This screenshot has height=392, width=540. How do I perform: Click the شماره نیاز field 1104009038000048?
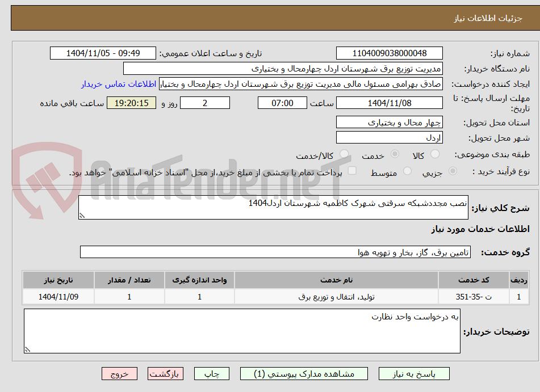(390, 53)
